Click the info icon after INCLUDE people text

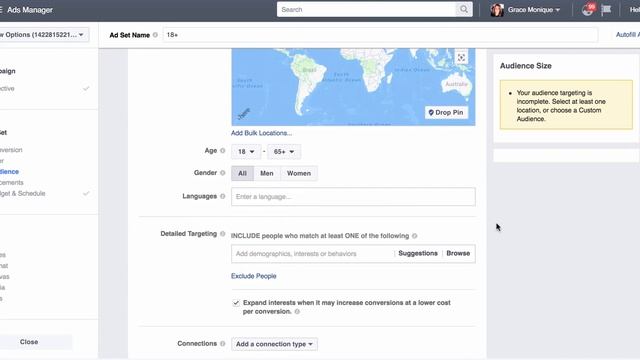point(415,236)
